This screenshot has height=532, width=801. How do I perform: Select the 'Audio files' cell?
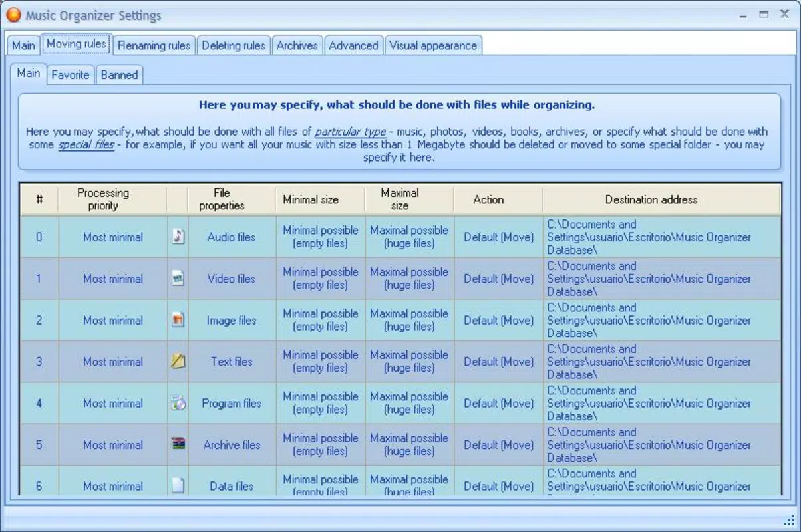232,237
